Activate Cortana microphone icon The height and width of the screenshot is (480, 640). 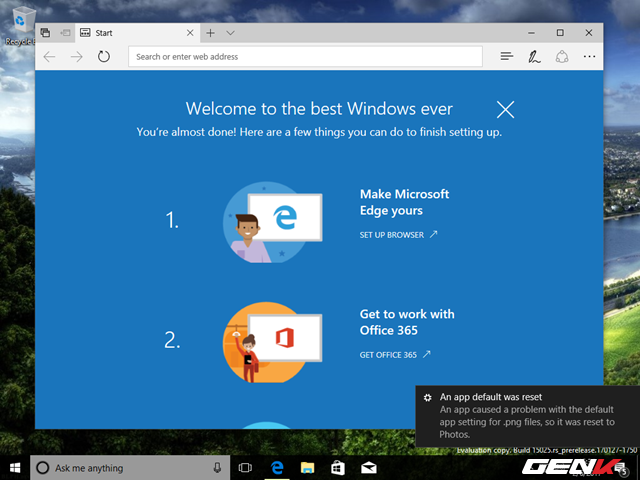click(x=218, y=468)
